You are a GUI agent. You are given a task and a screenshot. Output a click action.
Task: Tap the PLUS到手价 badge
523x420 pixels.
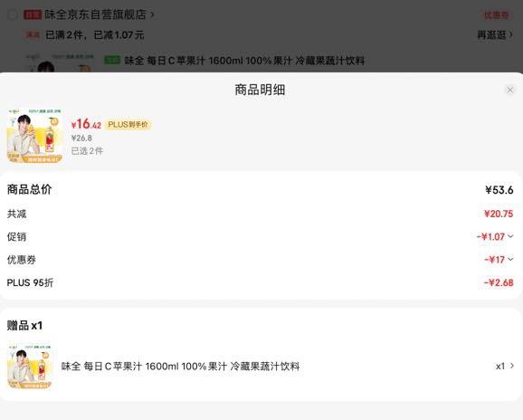coord(128,124)
